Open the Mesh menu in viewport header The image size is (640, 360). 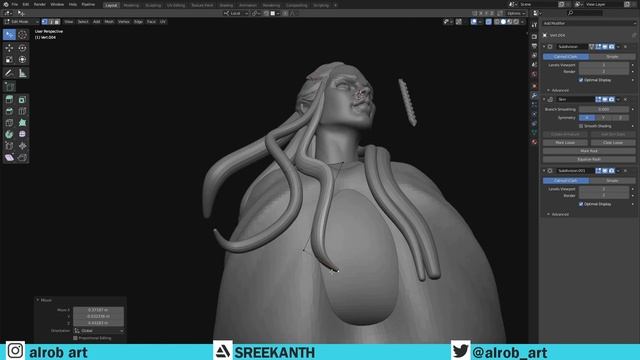tap(109, 22)
